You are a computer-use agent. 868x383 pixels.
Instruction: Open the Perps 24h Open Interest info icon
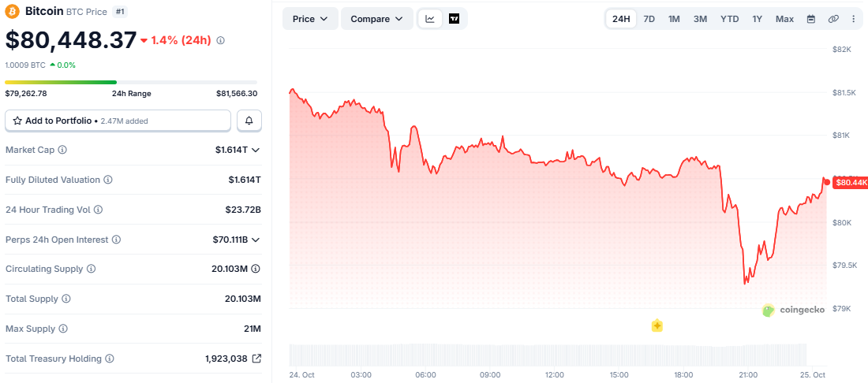pos(116,240)
